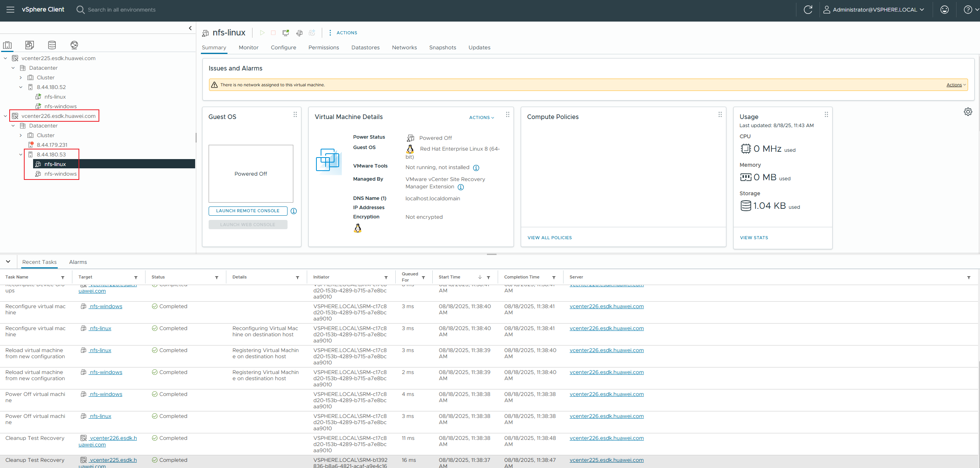Filter the Task Name column
The width and height of the screenshot is (980, 468).
[x=63, y=277]
